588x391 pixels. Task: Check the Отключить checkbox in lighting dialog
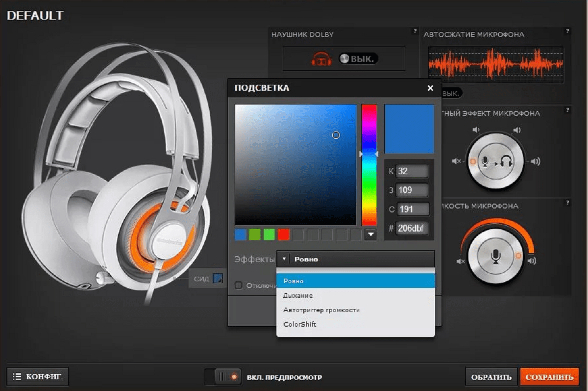(x=239, y=285)
